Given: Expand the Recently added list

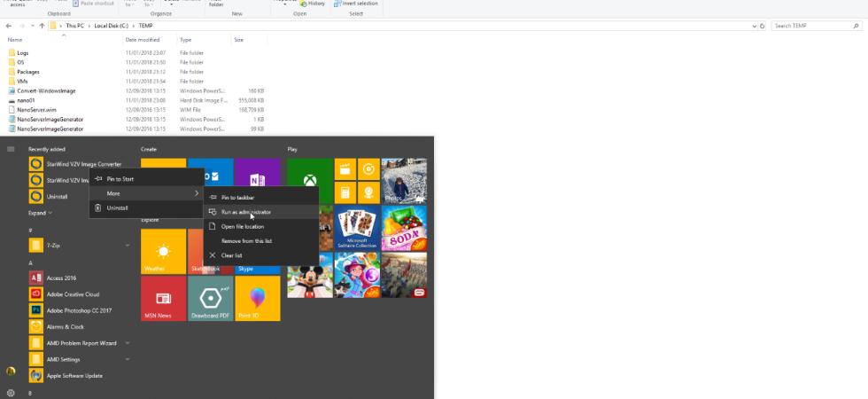Looking at the screenshot, I should (x=41, y=213).
